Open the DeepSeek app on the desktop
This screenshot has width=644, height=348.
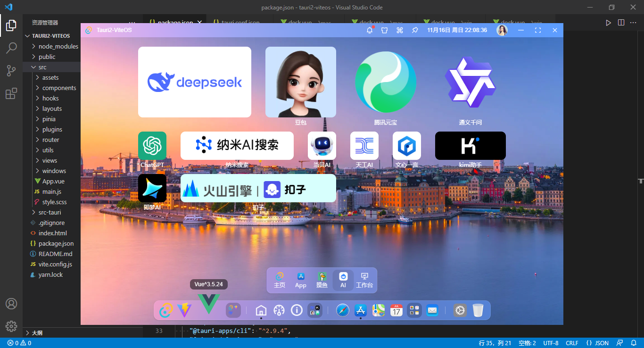click(194, 82)
